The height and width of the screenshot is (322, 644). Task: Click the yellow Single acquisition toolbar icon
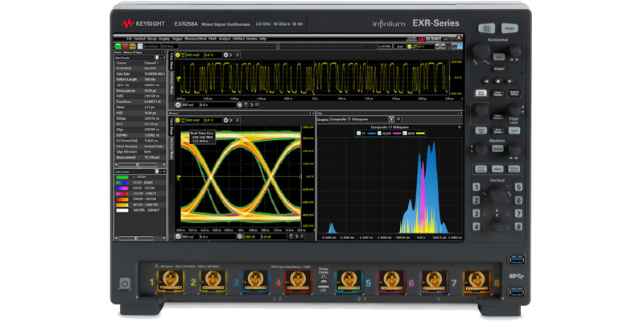132,47
